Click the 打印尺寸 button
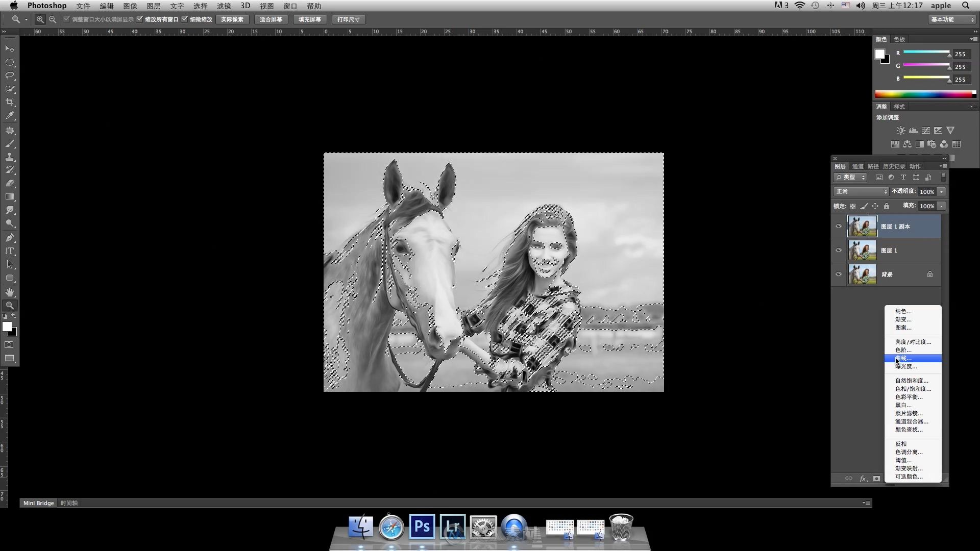The height and width of the screenshot is (551, 980). click(349, 19)
